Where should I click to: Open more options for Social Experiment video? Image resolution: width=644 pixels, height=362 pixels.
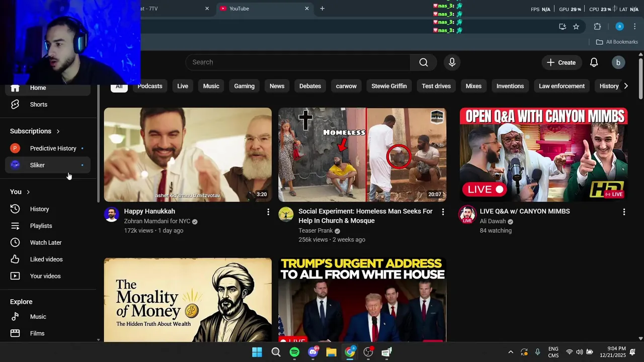point(443,212)
